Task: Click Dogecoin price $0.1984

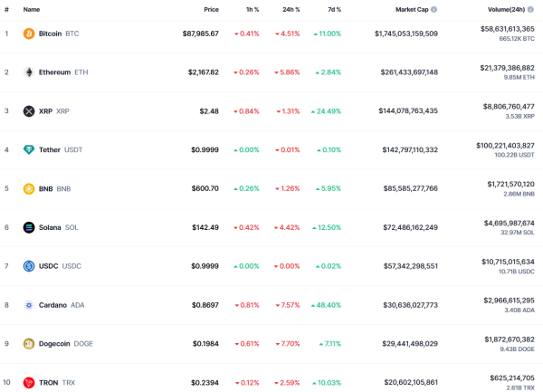Action: (205, 344)
